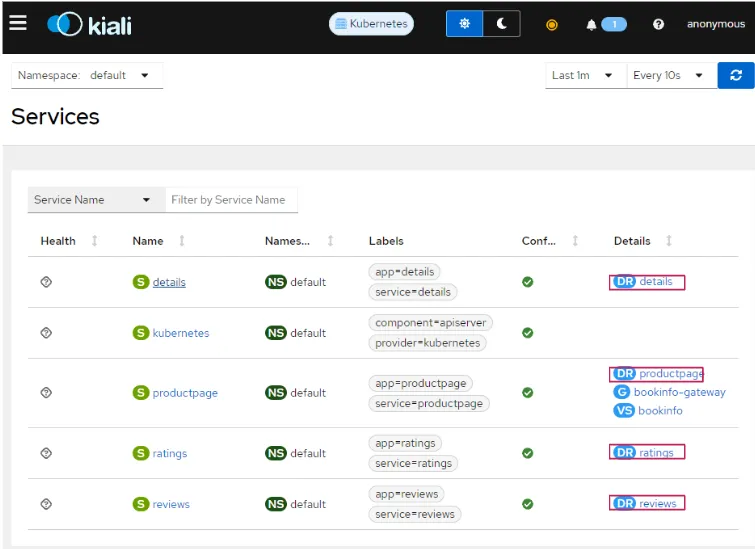This screenshot has height=549, width=755.
Task: Switch to light theme
Action: pos(464,24)
